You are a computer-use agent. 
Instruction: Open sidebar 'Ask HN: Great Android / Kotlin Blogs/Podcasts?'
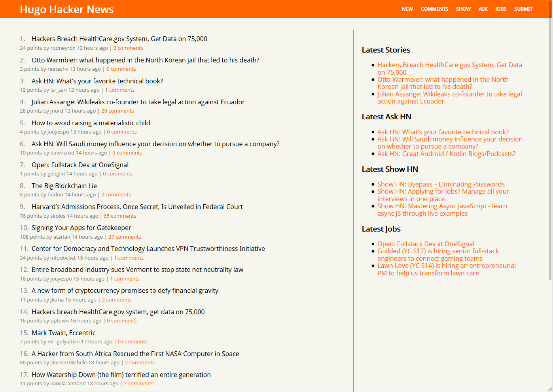pos(446,154)
